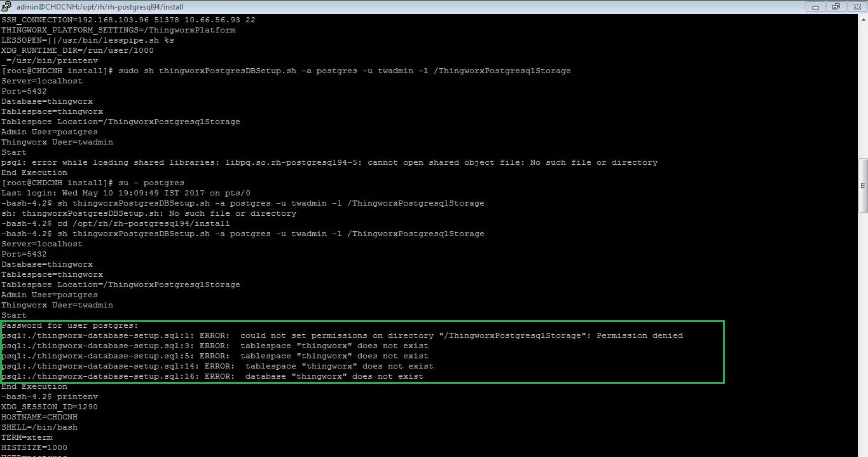This screenshot has height=457, width=868.
Task: Click the THINGWORX_PLATFORM_SETTINGS line
Action: (118, 30)
